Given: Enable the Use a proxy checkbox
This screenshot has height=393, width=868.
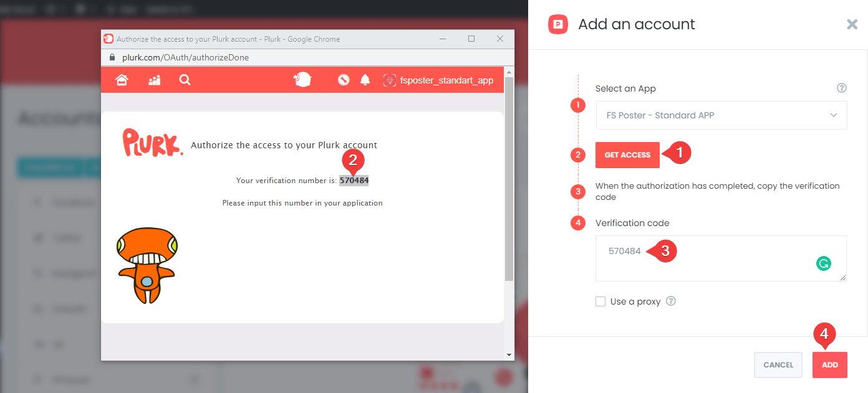Looking at the screenshot, I should [600, 301].
